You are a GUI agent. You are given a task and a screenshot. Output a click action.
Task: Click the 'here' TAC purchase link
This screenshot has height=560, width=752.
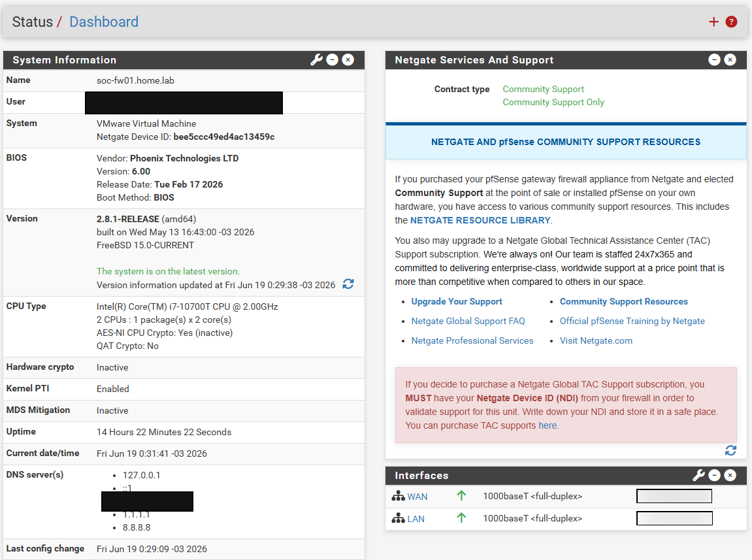pyautogui.click(x=548, y=425)
